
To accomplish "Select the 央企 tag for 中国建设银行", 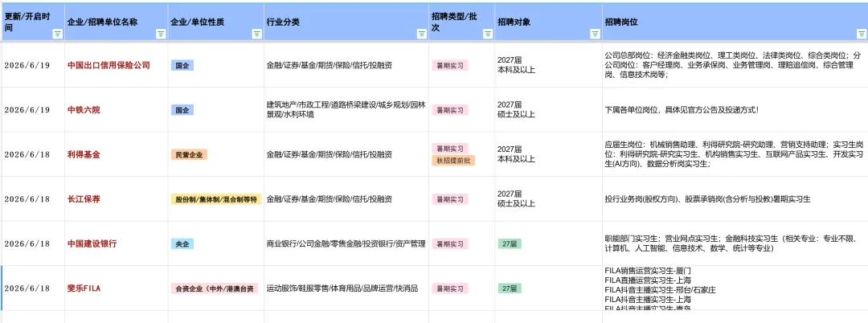I will 182,244.
